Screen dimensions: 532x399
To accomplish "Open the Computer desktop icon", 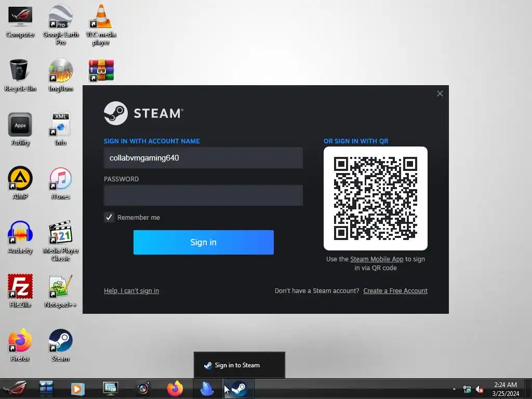I will coord(20,21).
